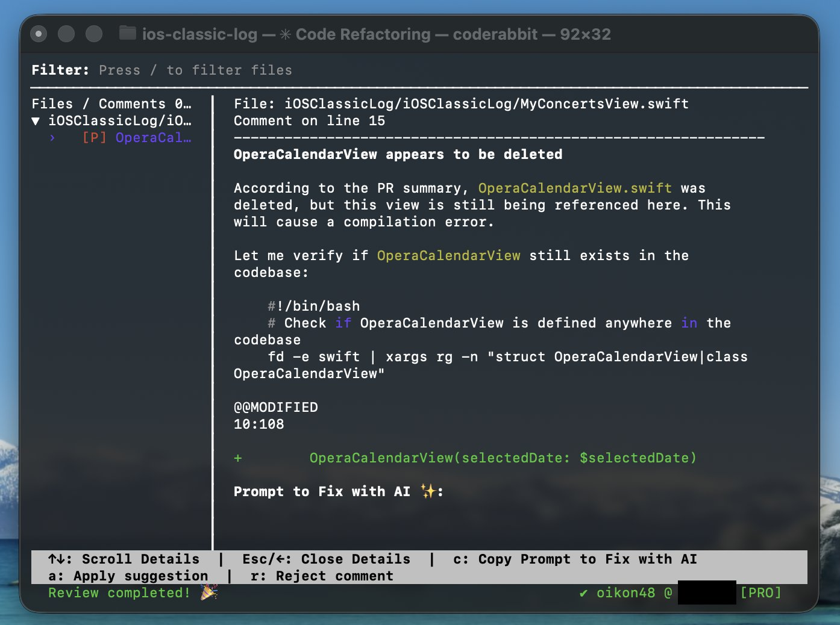Click the [P] pending comment marker
840x625 pixels.
point(93,137)
